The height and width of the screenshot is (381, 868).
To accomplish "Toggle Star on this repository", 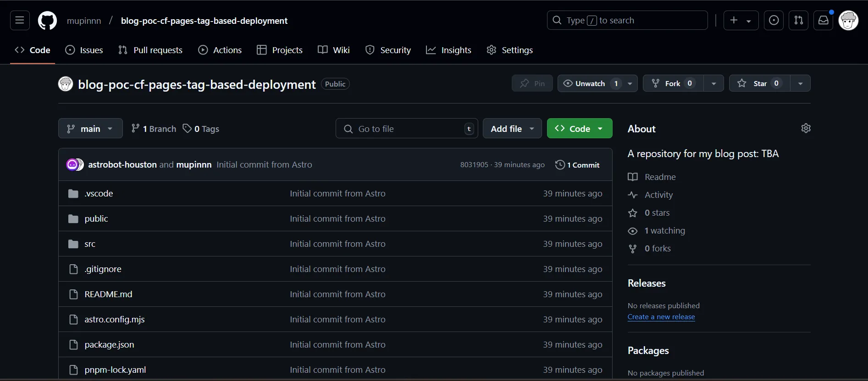I will [759, 83].
